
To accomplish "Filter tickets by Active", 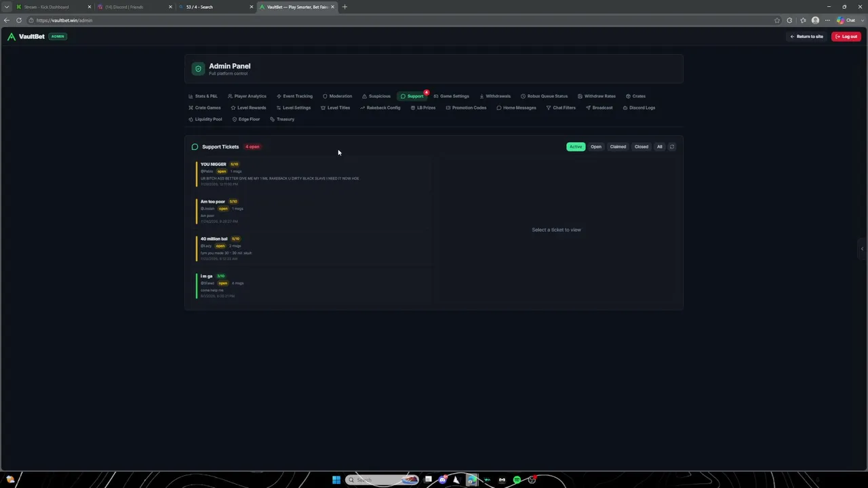I will (576, 146).
